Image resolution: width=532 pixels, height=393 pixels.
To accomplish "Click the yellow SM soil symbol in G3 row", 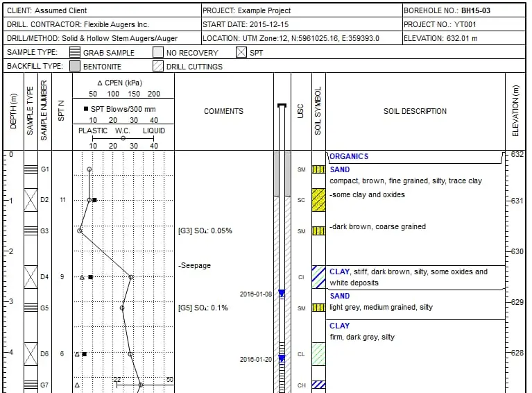I will [x=318, y=231].
